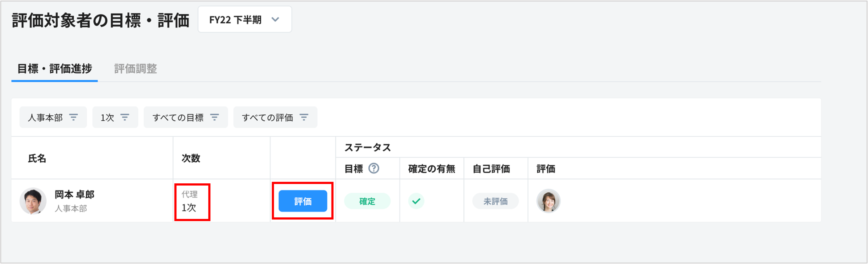The width and height of the screenshot is (868, 265).
Task: Click the filter icon in 1次 chip
Action: pyautogui.click(x=125, y=117)
